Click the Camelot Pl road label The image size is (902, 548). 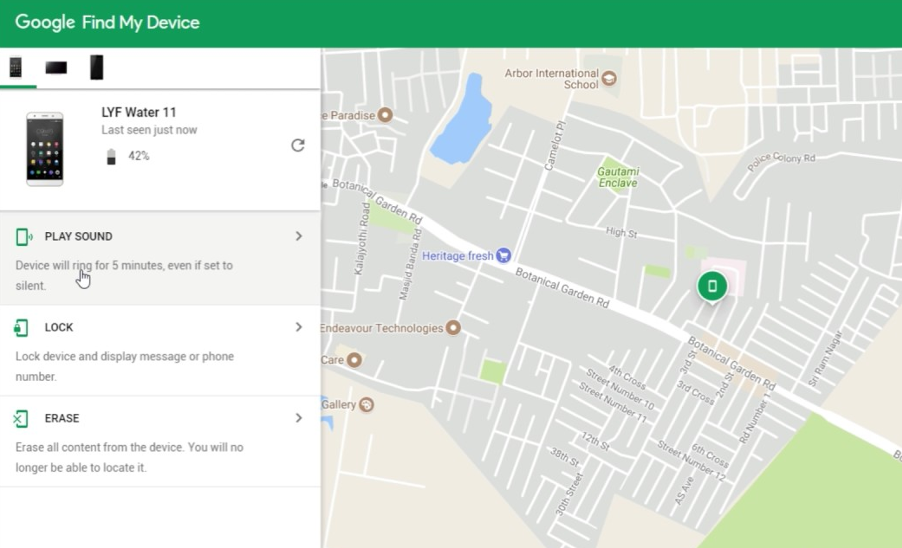pyautogui.click(x=555, y=145)
